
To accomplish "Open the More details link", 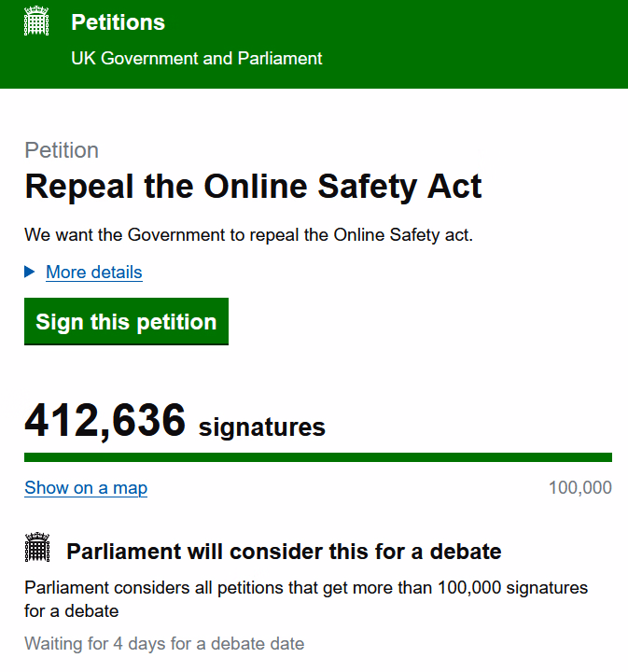I will click(x=94, y=273).
